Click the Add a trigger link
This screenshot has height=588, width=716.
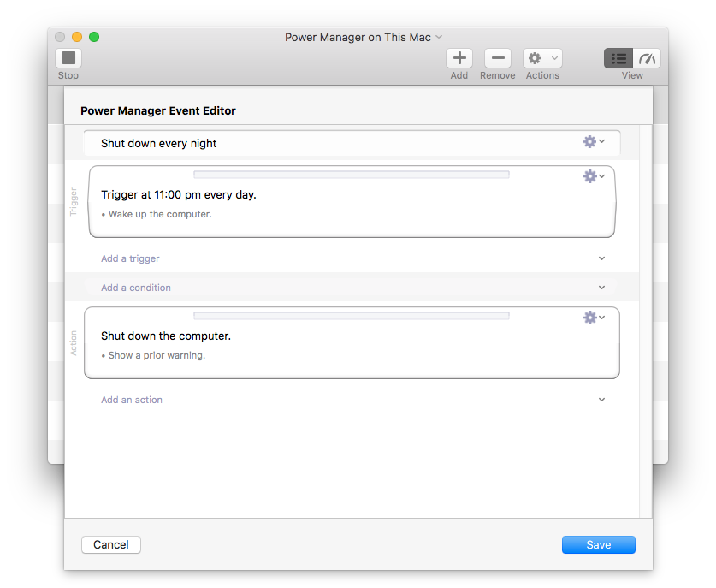point(130,258)
